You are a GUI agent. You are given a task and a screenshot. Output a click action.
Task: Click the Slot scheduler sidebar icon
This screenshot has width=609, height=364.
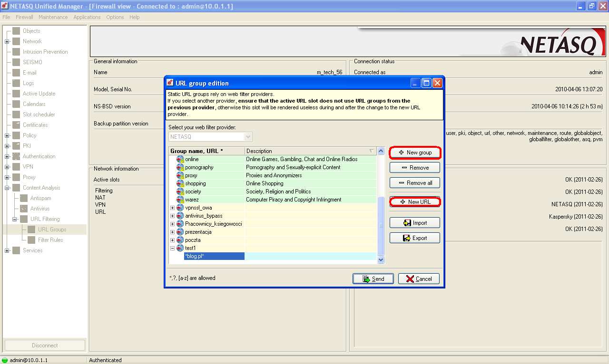pyautogui.click(x=16, y=115)
